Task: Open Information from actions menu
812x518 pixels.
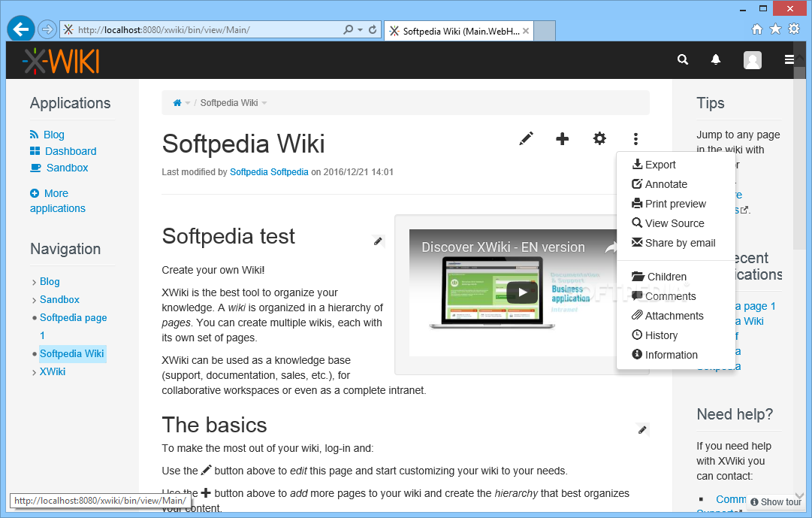Action: pyautogui.click(x=665, y=355)
